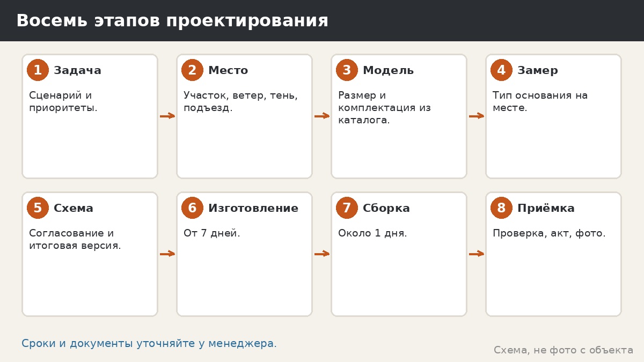Select the text 'Проверка, акт, фото.'
The width and height of the screenshot is (644, 362).
(549, 234)
